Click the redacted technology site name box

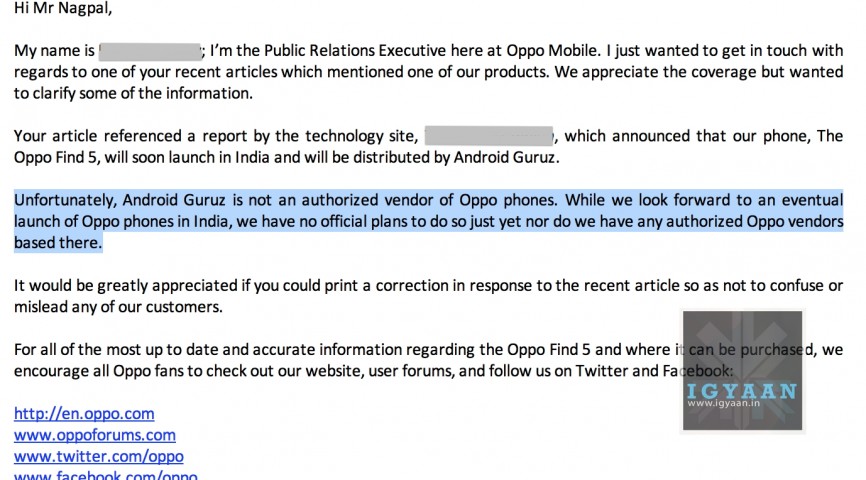coord(488,136)
